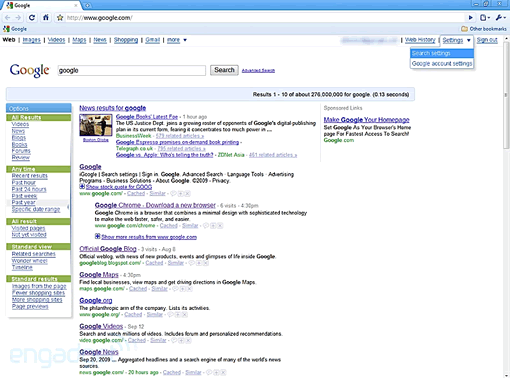Click the browser Forward arrow

tap(18, 18)
